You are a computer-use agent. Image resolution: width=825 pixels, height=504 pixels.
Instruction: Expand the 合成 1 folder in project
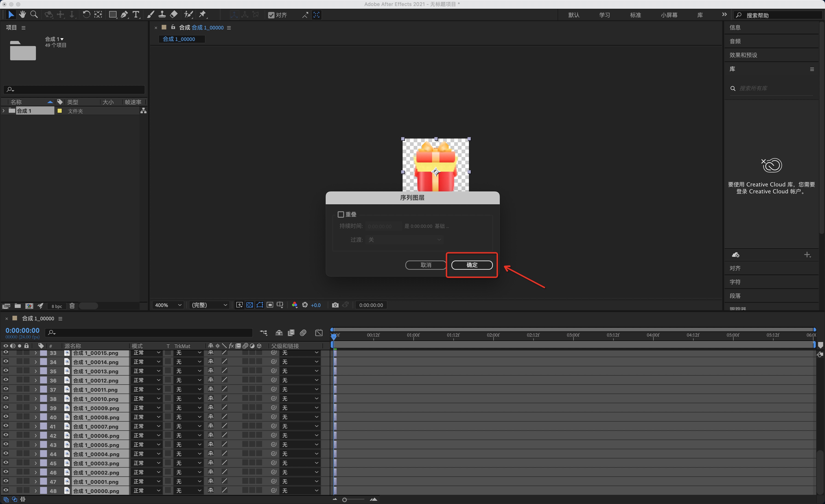4,110
